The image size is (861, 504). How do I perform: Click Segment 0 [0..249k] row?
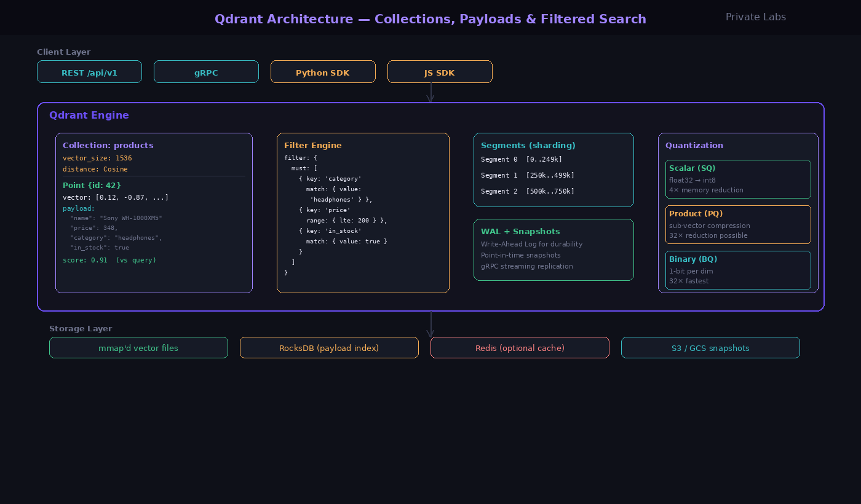(x=522, y=159)
